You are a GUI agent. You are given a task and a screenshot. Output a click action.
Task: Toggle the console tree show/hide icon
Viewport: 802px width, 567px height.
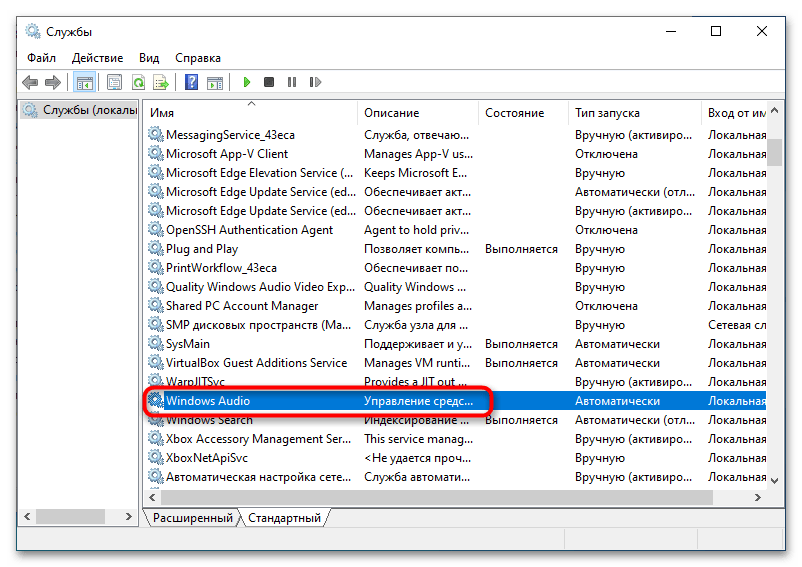85,82
